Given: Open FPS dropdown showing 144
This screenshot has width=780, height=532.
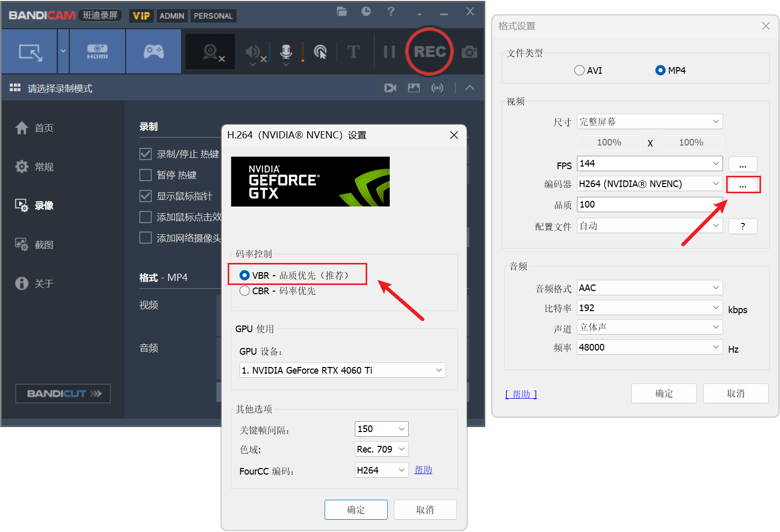Looking at the screenshot, I should tap(650, 163).
